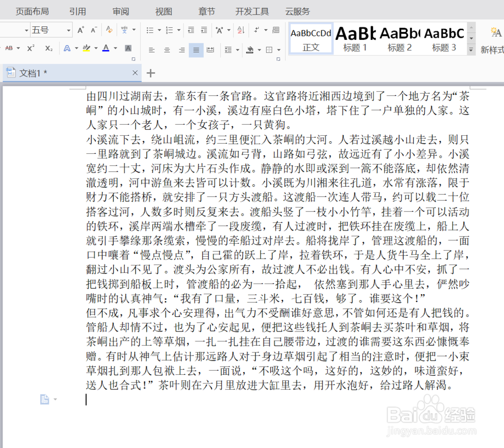Viewport: 504px width, 448px height.
Task: Toggle distributed alignment
Action: [x=210, y=50]
